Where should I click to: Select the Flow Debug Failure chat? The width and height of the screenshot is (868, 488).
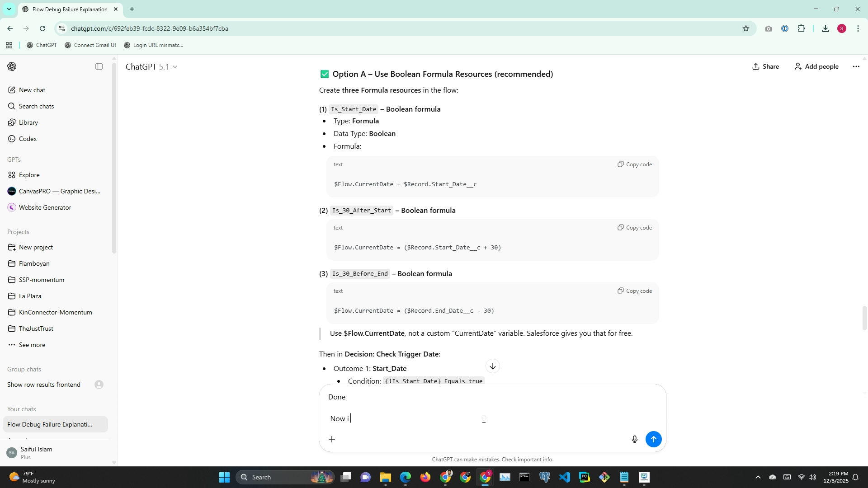pyautogui.click(x=50, y=424)
